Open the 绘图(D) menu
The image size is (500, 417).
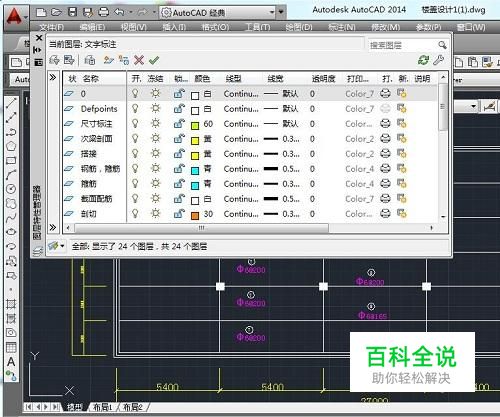pos(299,27)
